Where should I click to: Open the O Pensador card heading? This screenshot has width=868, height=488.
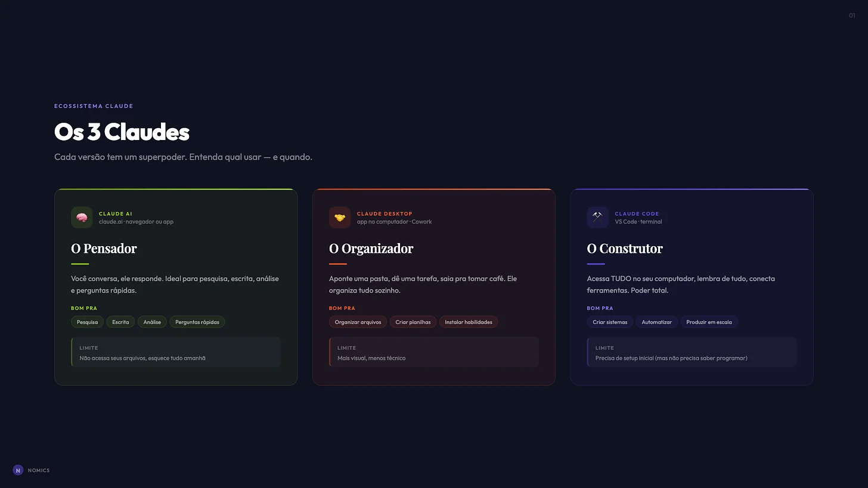pos(104,248)
